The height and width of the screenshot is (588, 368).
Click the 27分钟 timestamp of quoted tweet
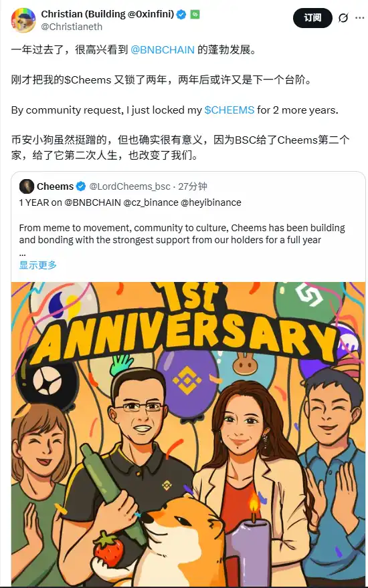(193, 186)
